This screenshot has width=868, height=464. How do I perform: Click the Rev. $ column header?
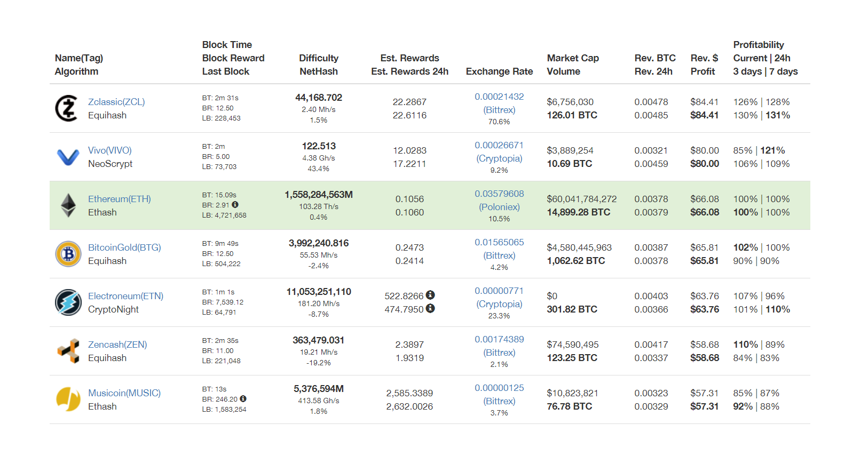[704, 58]
